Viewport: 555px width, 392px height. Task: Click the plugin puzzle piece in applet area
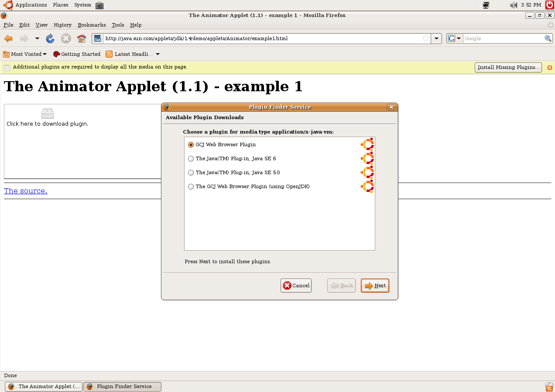(x=48, y=113)
